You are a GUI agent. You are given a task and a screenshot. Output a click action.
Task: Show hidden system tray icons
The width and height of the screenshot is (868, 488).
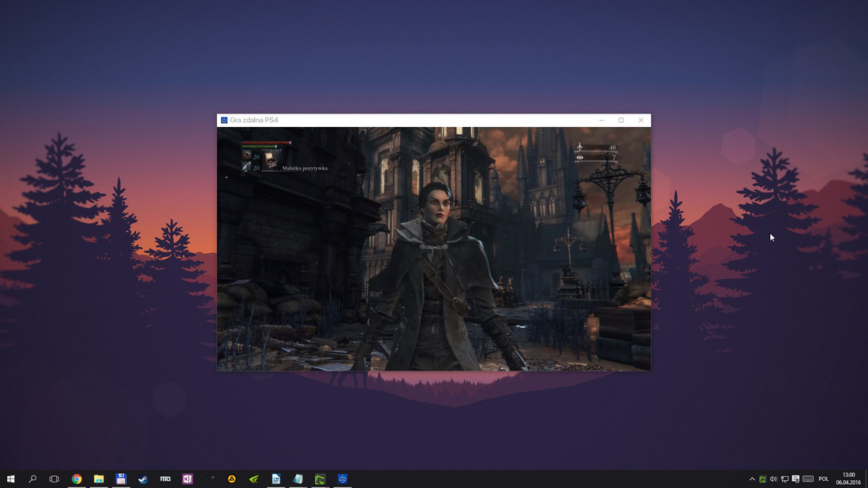752,479
